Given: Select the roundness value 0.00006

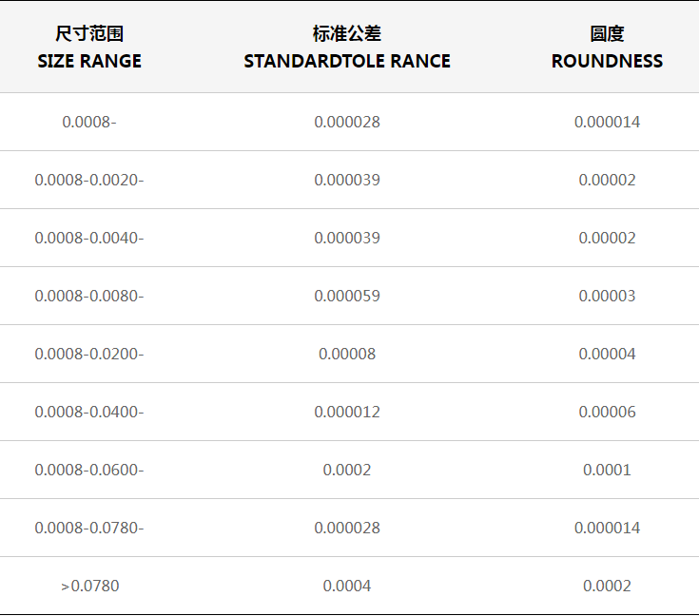Looking at the screenshot, I should [607, 412].
